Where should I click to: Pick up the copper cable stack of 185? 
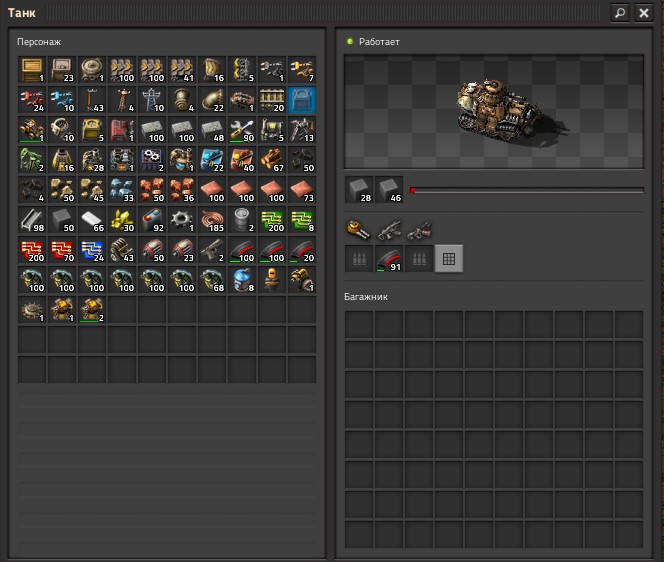point(212,220)
